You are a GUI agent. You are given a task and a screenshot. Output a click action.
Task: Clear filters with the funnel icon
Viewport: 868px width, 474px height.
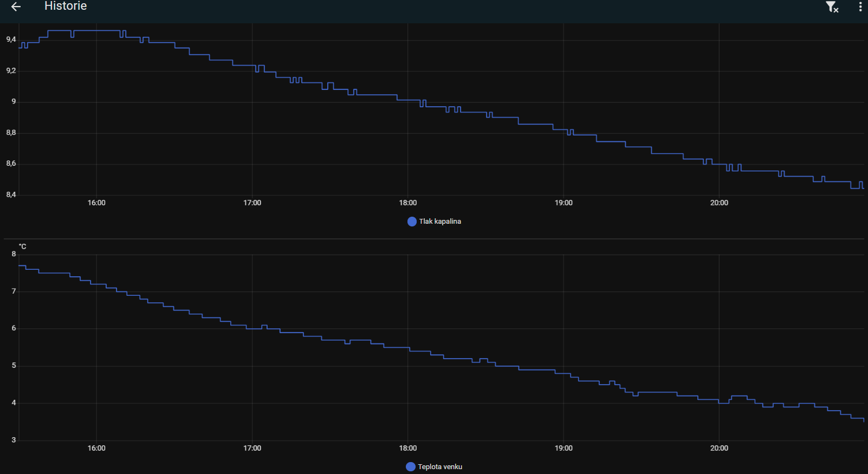tap(832, 7)
